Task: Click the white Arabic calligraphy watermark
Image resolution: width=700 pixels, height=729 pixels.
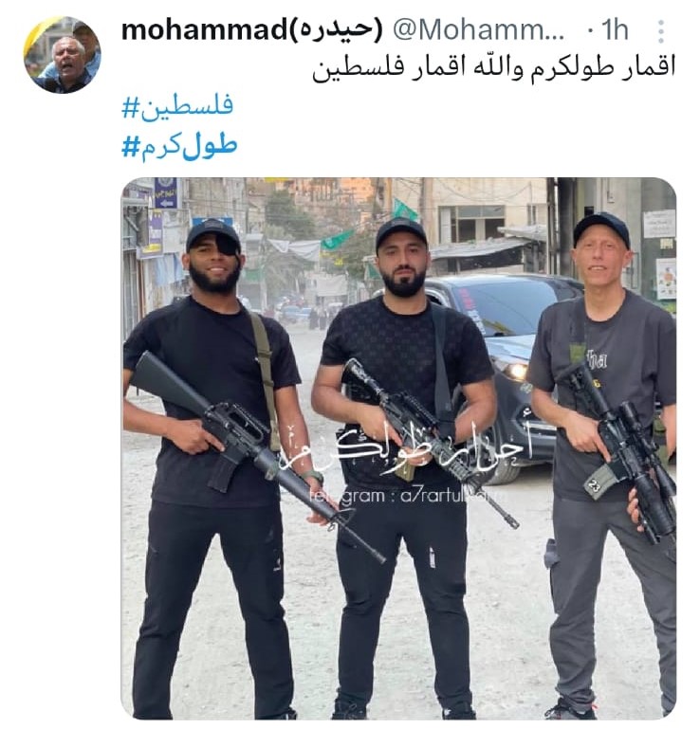Action: click(405, 447)
